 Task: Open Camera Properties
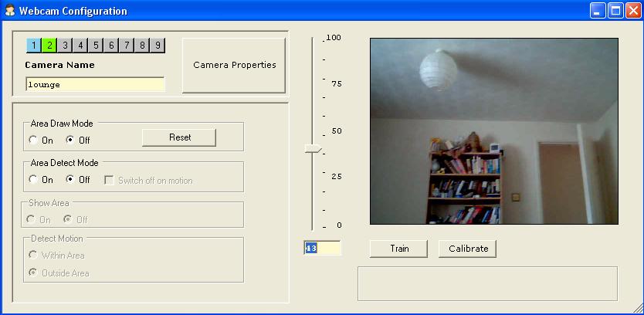pos(234,66)
